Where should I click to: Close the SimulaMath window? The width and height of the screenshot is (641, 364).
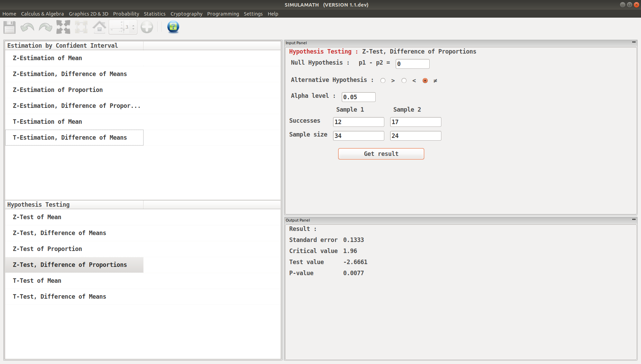[636, 5]
